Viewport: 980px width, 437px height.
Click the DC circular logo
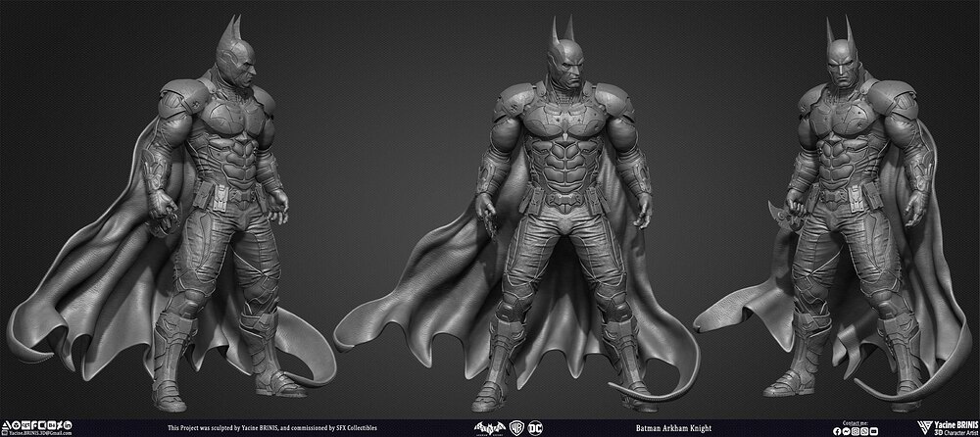(536, 428)
